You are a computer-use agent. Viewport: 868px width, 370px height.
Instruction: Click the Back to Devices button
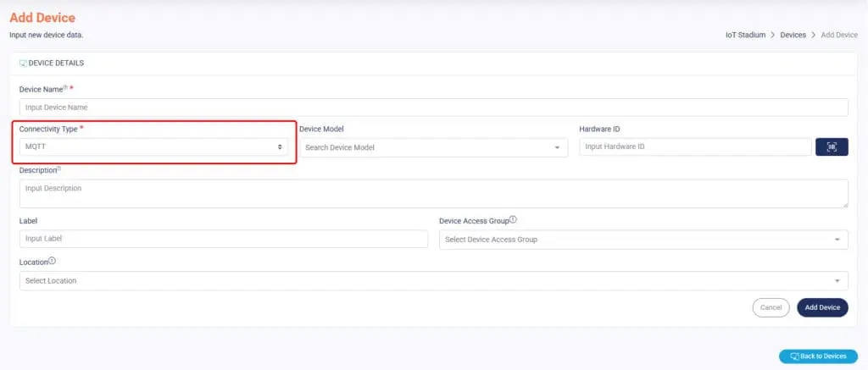(x=818, y=356)
